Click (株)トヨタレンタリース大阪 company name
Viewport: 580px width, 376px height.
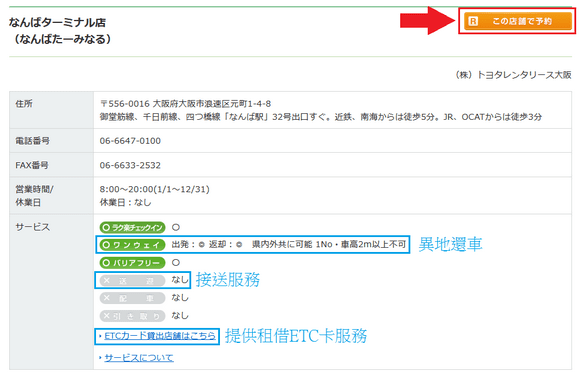tap(513, 75)
